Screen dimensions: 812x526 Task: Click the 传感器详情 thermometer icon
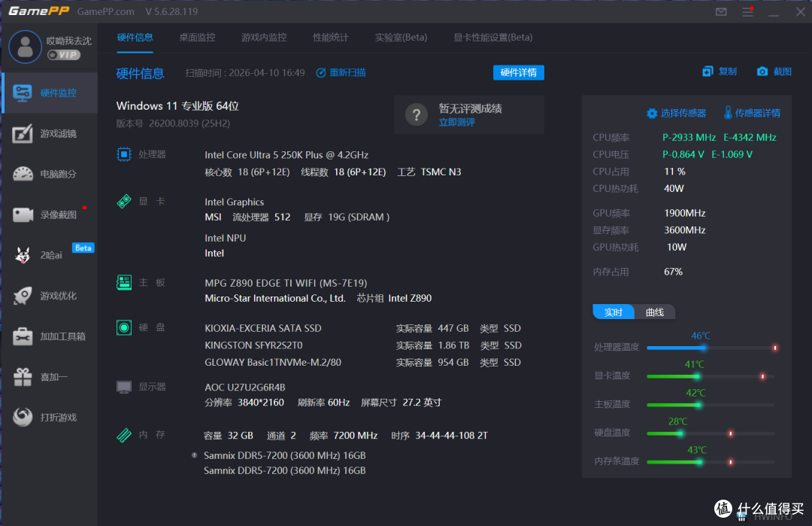click(728, 113)
